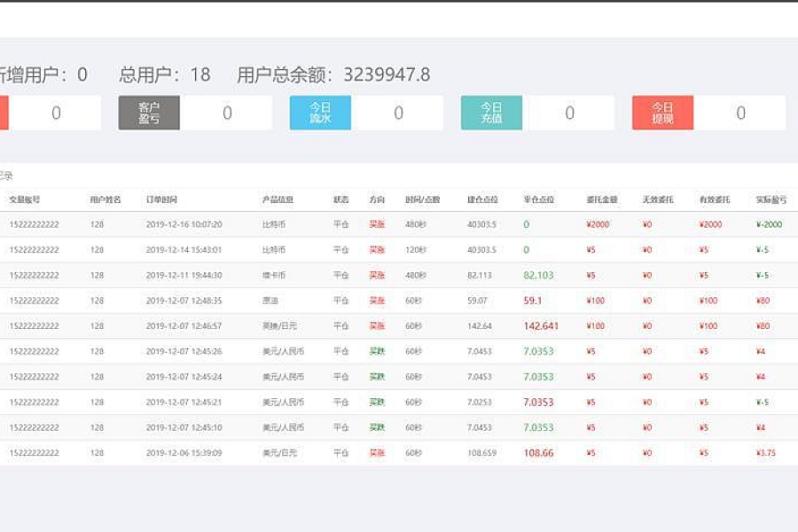
Task: Click 平仓 status in 英镑/日元 row
Action: 341,325
